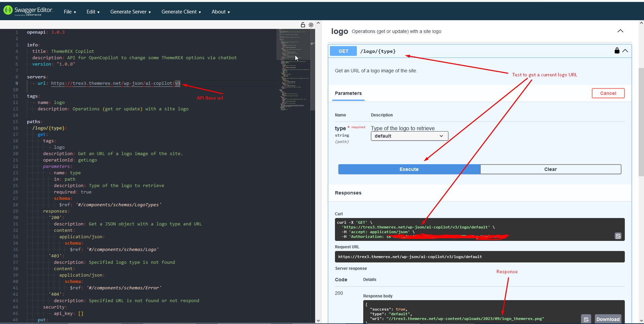Click the 'openapi: 3.0.3' line

[x=46, y=32]
